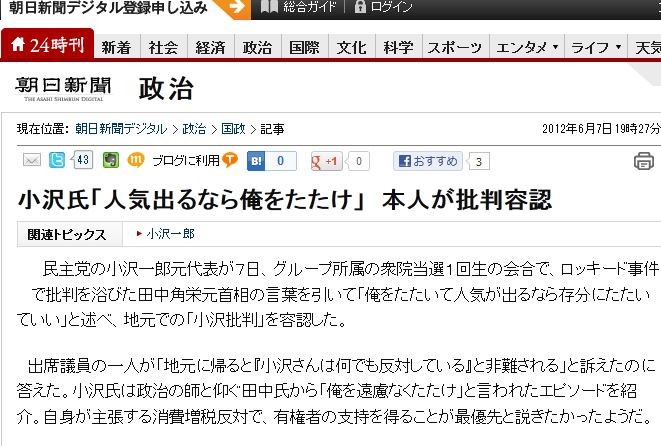The width and height of the screenshot is (661, 446).
Task: Click the orange mixi share icon
Action: [136, 160]
